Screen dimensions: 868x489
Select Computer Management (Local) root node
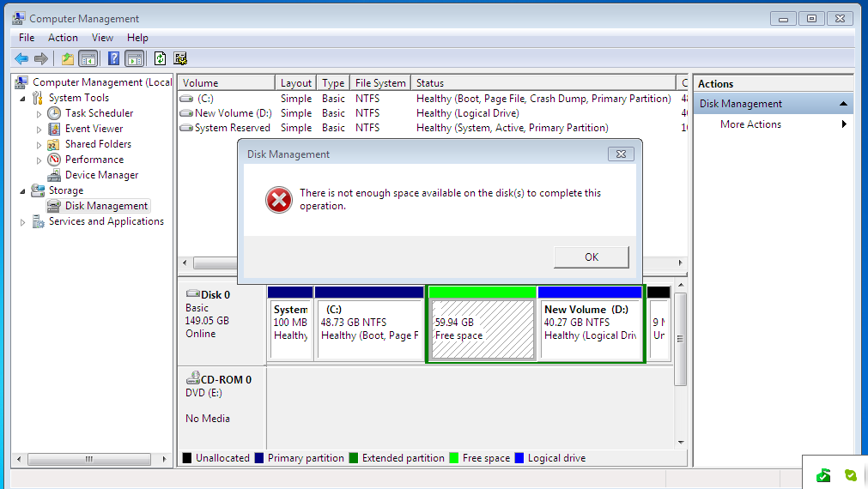(102, 82)
